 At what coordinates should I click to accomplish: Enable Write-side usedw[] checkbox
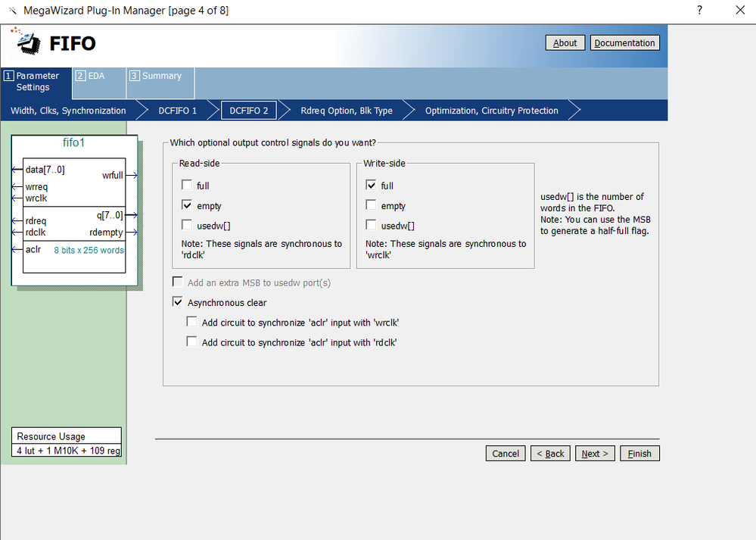pos(371,224)
